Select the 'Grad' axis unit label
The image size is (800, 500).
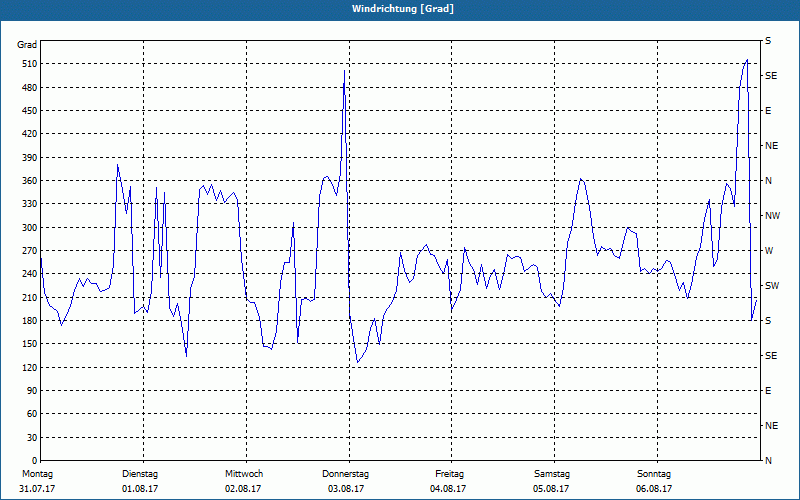coord(27,45)
